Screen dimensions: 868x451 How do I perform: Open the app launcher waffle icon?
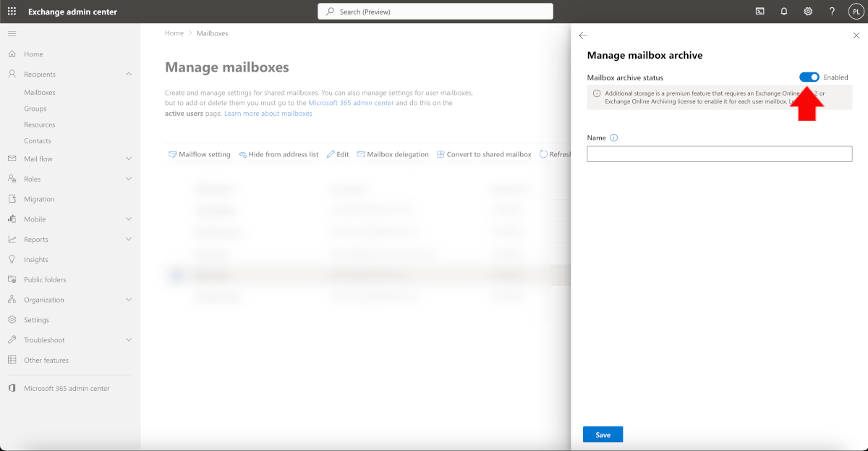point(12,12)
